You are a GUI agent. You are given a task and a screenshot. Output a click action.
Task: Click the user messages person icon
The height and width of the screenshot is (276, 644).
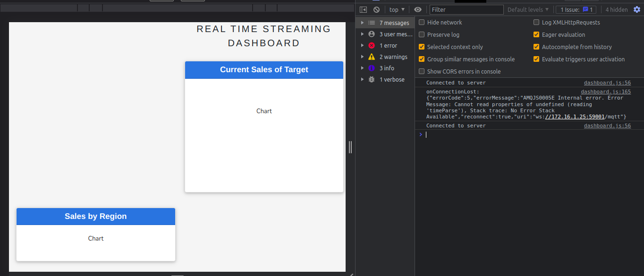(372, 34)
